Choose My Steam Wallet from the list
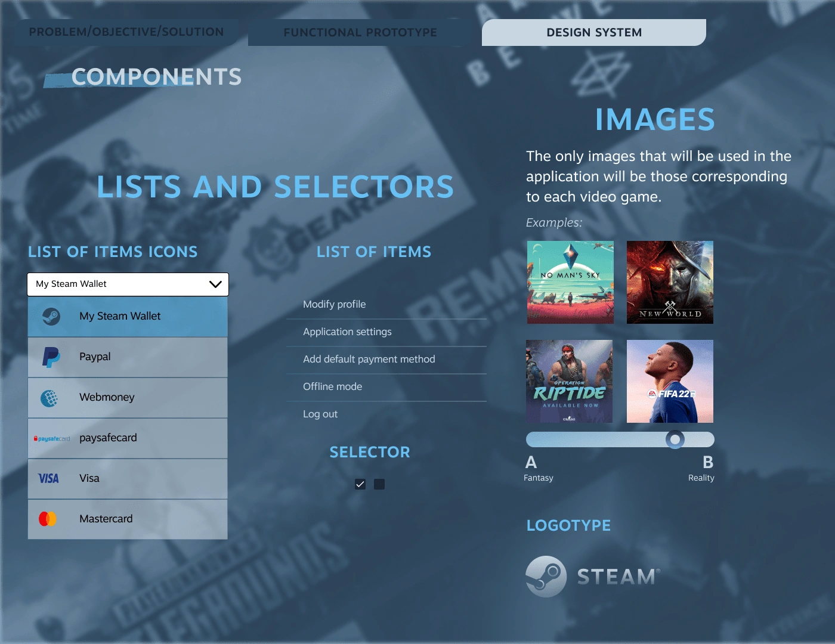835x644 pixels. [x=128, y=317]
